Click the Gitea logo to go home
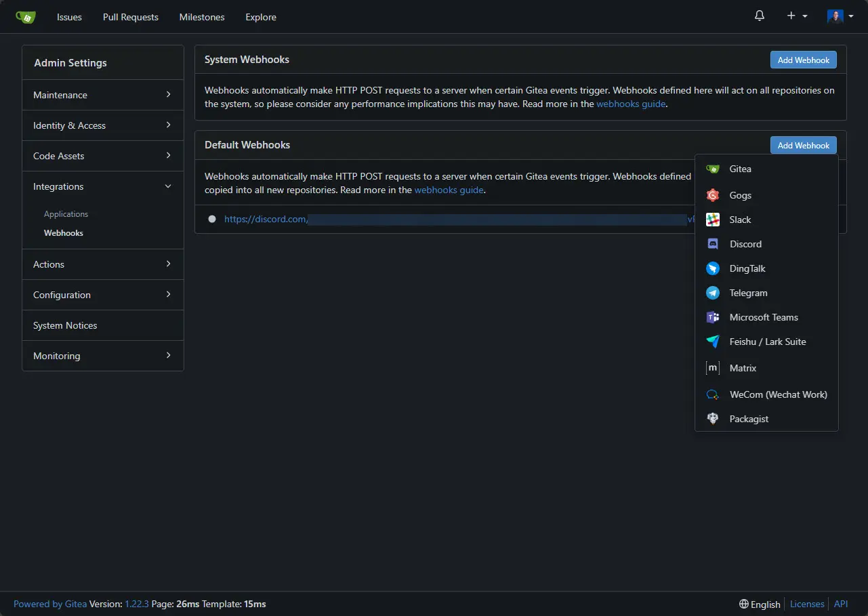Image resolution: width=868 pixels, height=616 pixels. point(26,16)
